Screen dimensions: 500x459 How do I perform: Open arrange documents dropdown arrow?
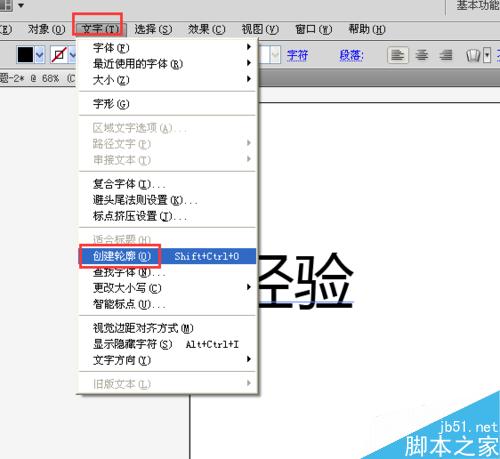[x=21, y=5]
